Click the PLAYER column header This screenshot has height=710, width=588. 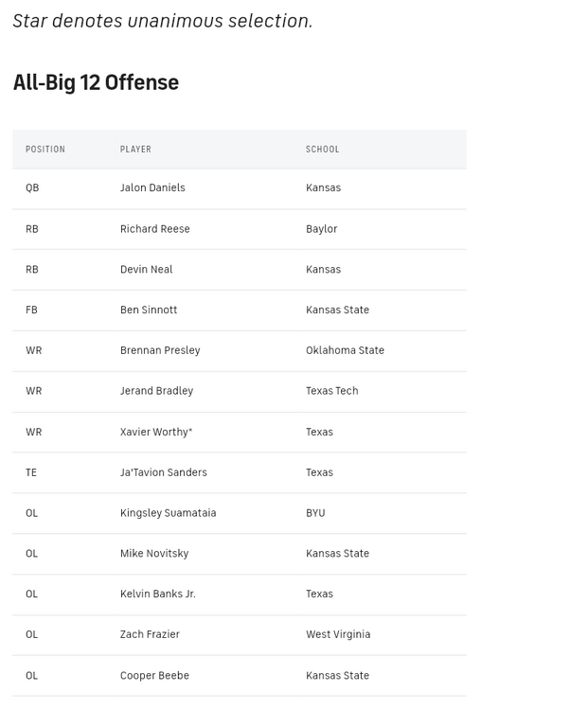coord(135,150)
